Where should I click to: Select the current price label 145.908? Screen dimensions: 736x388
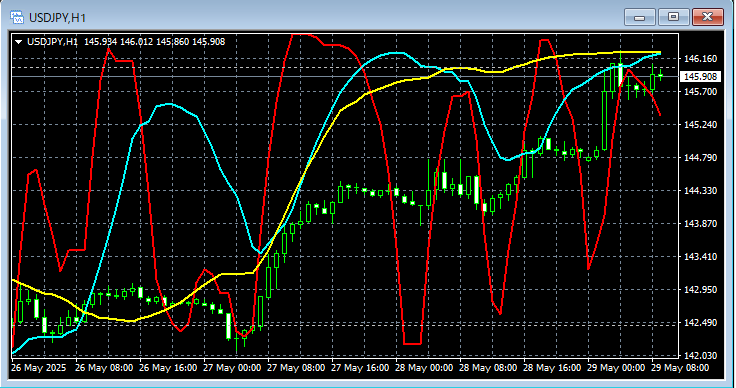click(x=700, y=76)
